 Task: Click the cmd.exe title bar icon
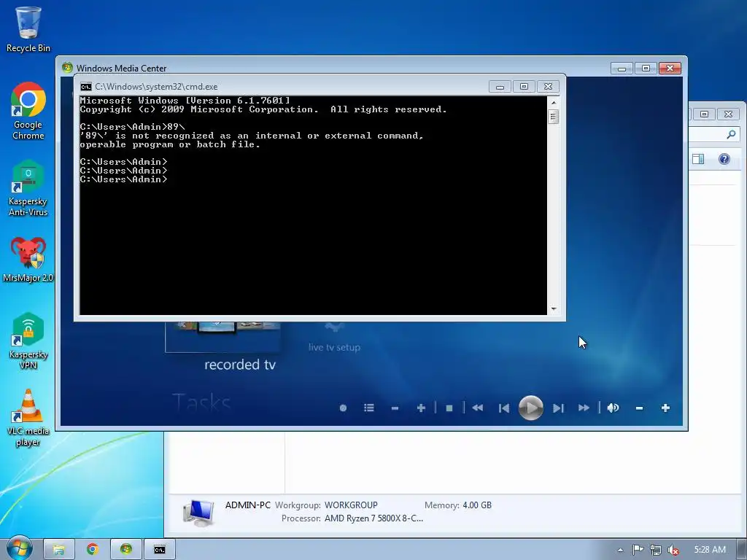tap(86, 87)
